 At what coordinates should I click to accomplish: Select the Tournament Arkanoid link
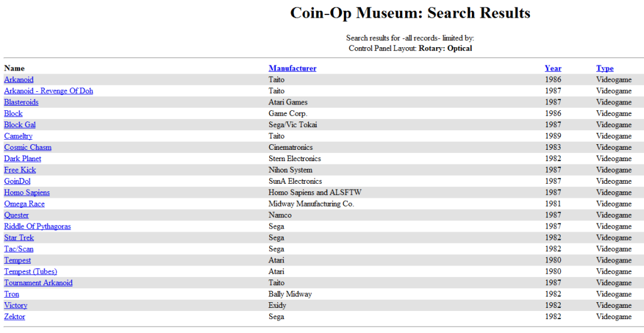[x=38, y=283]
